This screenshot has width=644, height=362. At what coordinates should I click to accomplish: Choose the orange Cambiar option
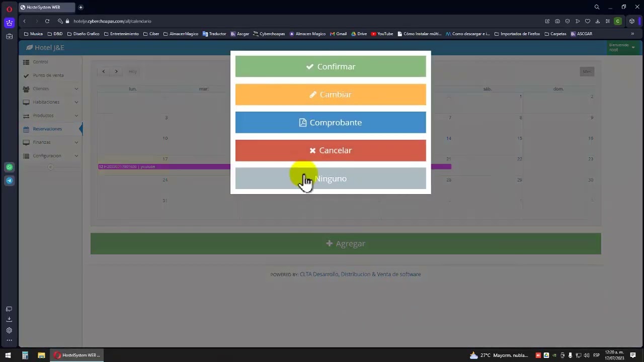coord(331,95)
